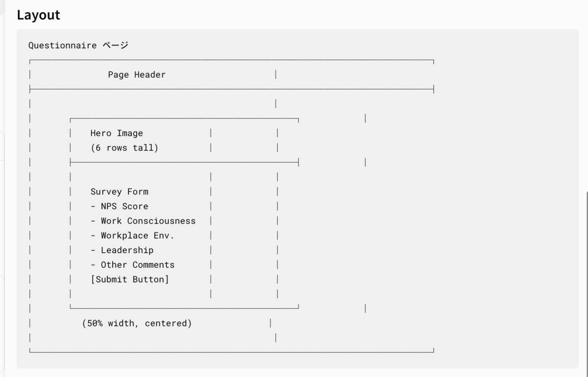Click the 'Page Header' text in diagram

click(x=137, y=75)
